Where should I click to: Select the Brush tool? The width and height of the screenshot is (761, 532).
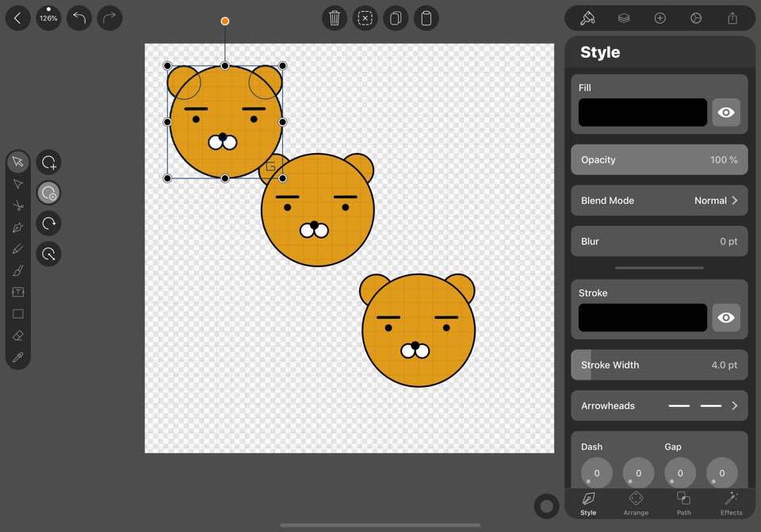pyautogui.click(x=18, y=270)
